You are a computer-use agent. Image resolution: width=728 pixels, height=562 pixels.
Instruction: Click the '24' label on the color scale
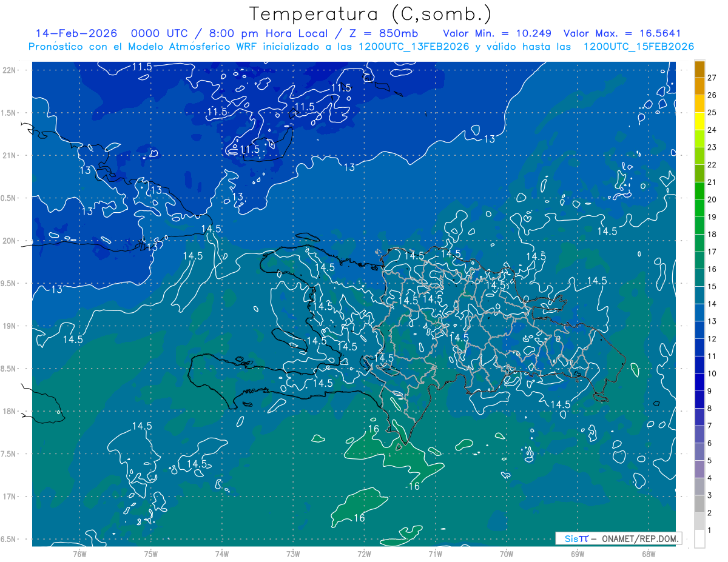[x=712, y=130]
